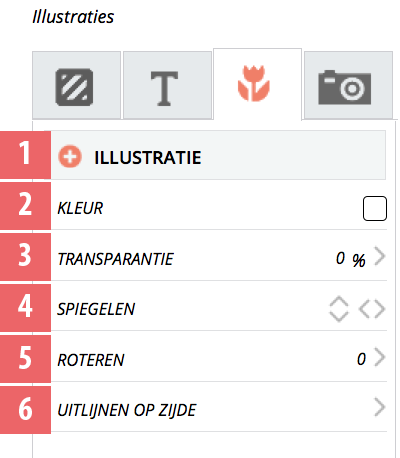Expand the Roteren setting chevron
Image resolution: width=400 pixels, height=458 pixels.
point(380,357)
